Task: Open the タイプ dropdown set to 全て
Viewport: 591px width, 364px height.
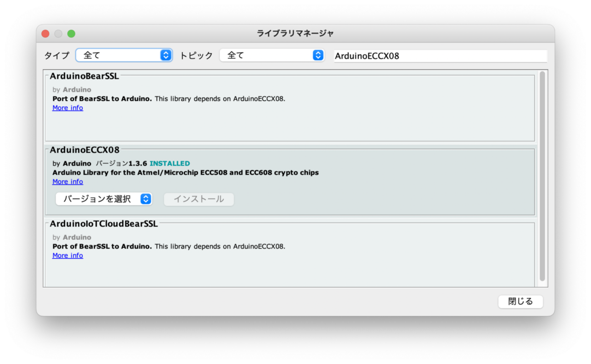Action: click(x=124, y=55)
